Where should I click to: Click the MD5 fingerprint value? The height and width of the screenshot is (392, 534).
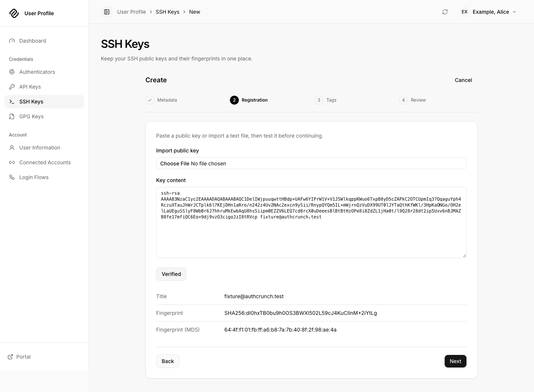[x=280, y=330]
